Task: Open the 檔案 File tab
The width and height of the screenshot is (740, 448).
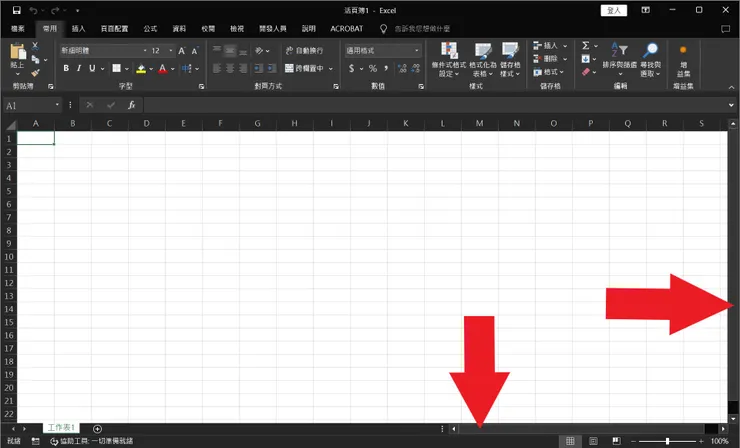Action: point(18,29)
